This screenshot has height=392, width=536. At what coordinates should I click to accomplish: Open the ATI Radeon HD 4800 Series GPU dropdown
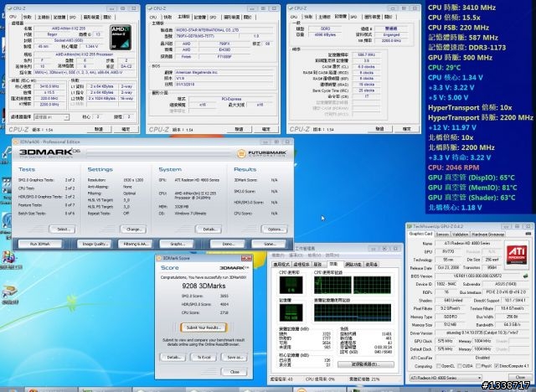pos(446,378)
